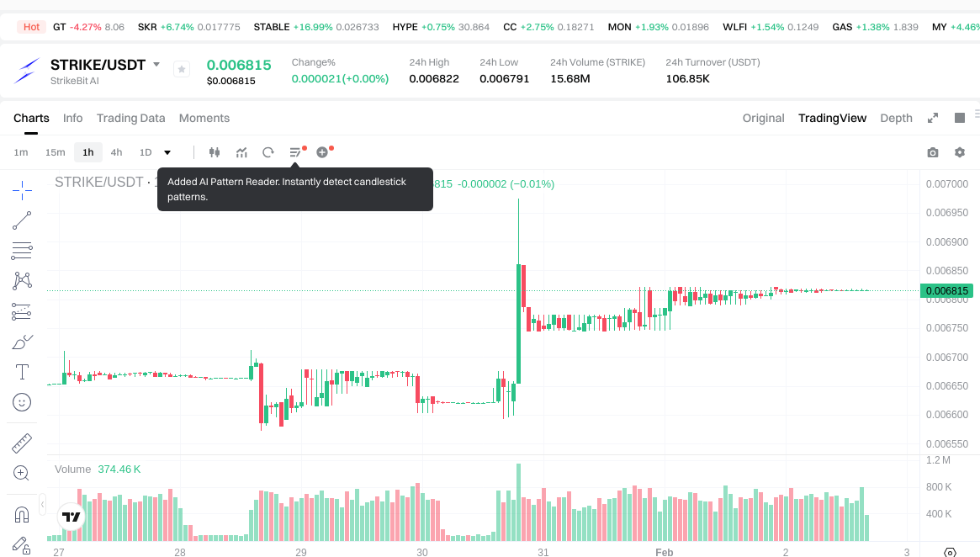This screenshot has height=557, width=980.
Task: Open the time interval dropdown arrow
Action: pyautogui.click(x=167, y=152)
